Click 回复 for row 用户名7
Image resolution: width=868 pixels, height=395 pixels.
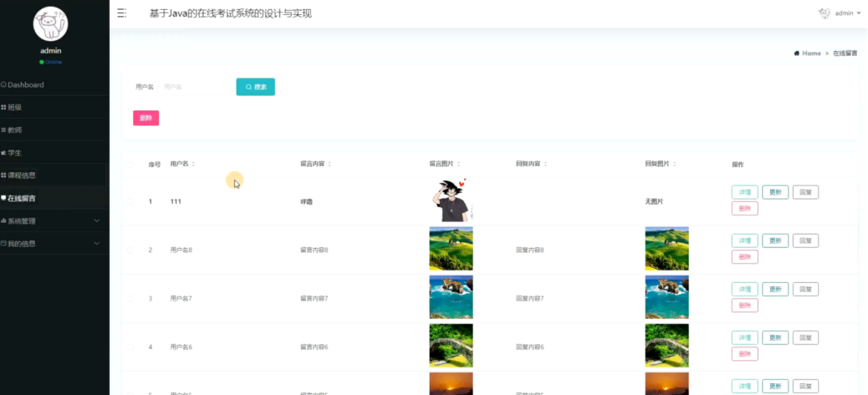[806, 290]
